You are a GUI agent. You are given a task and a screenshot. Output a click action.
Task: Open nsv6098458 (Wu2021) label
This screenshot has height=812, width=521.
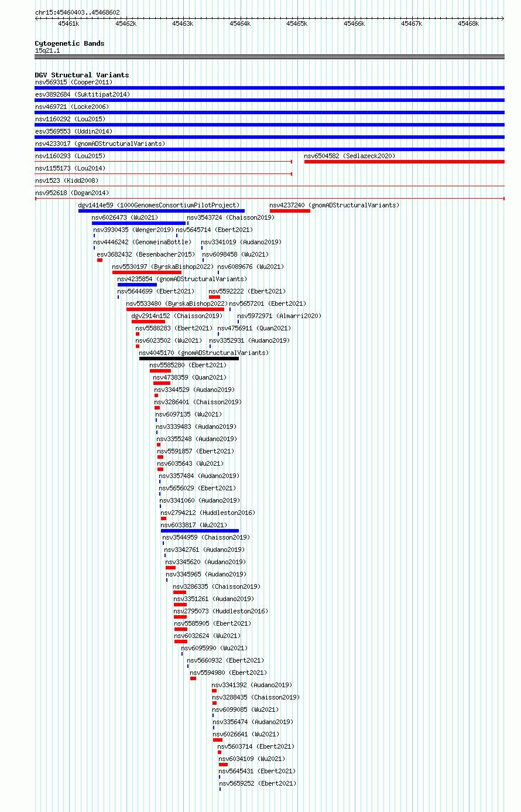tap(235, 255)
